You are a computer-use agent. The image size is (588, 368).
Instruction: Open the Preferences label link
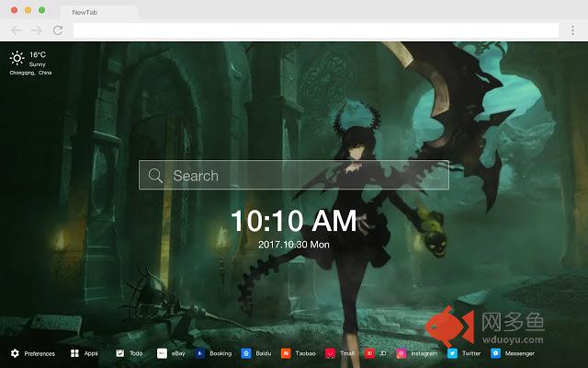pyautogui.click(x=40, y=353)
